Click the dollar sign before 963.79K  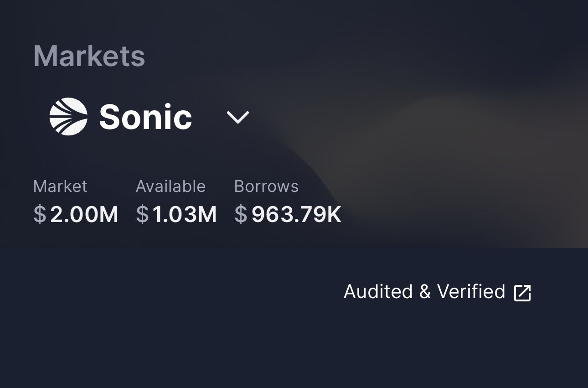(x=241, y=215)
